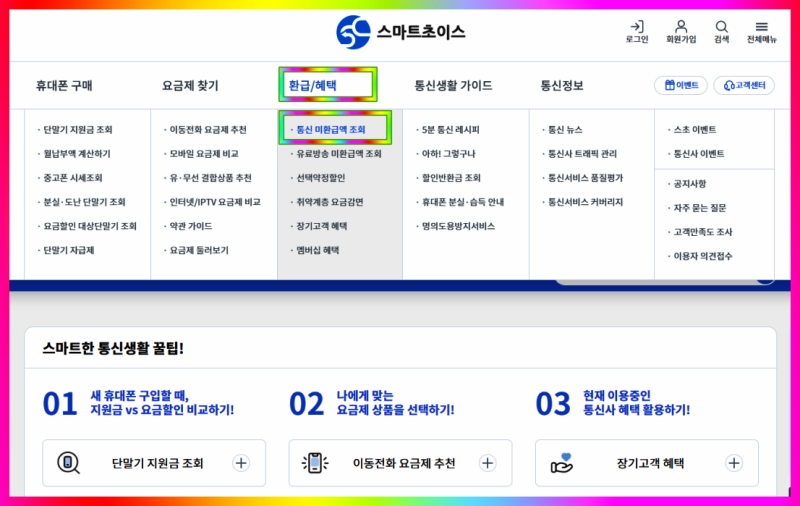The width and height of the screenshot is (800, 506).
Task: Expand plus icon on 단말기 지원금 조회 card
Action: (241, 463)
